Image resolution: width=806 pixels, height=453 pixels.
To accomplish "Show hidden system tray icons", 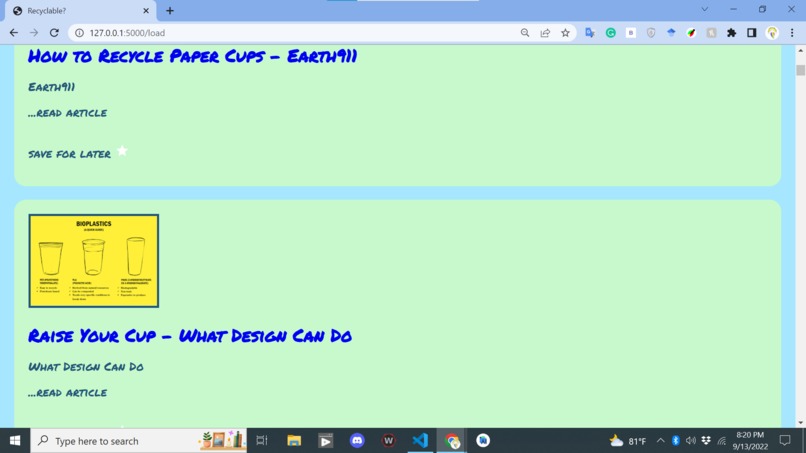I will point(661,441).
